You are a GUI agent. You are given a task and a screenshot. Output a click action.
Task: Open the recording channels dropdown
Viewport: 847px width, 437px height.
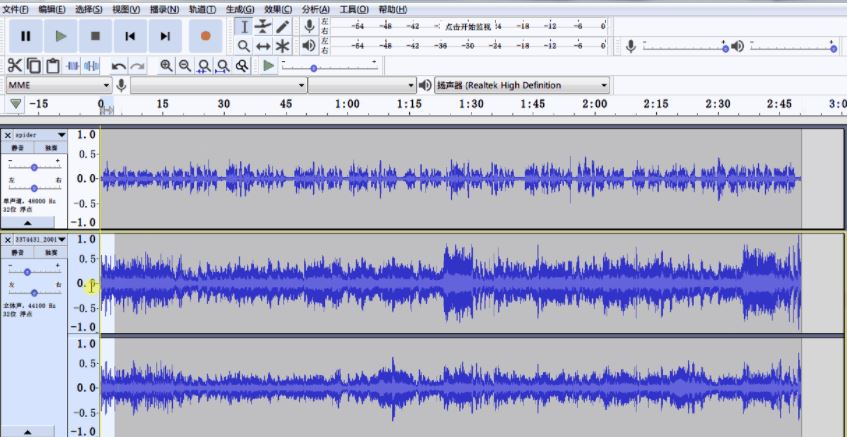click(362, 85)
